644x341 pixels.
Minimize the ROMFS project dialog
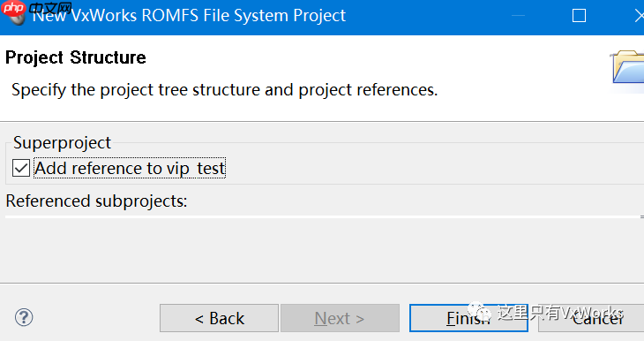[519, 16]
